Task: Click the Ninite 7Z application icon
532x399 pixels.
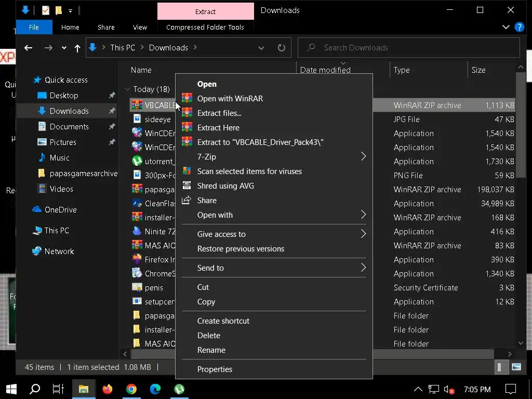Action: [x=137, y=231]
